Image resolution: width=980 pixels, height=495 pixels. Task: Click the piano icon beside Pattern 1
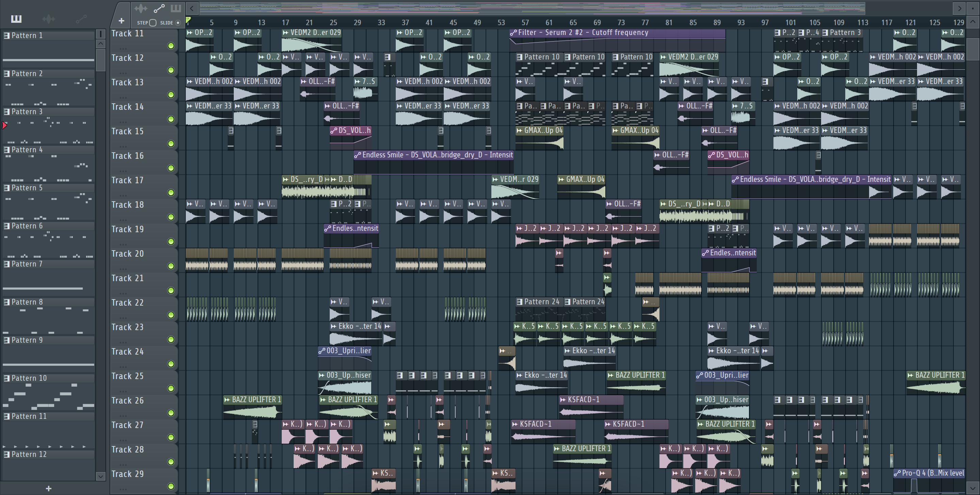tap(6, 35)
